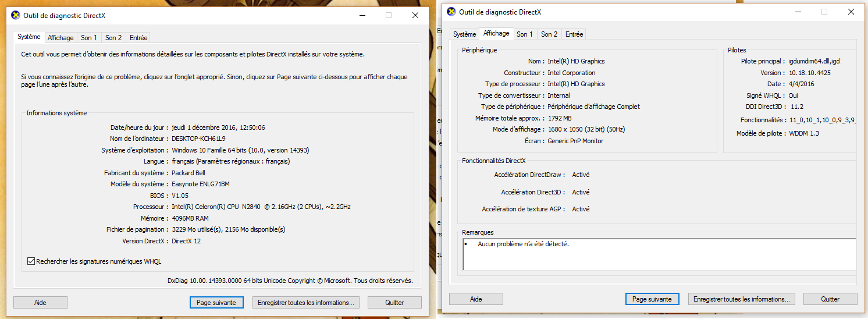Click Page suivante in left window
The image size is (868, 319).
pos(216,303)
